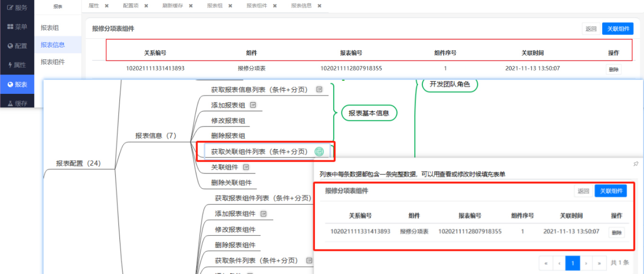
Task: Click the top table 组件序号 column header
Action: coord(445,53)
